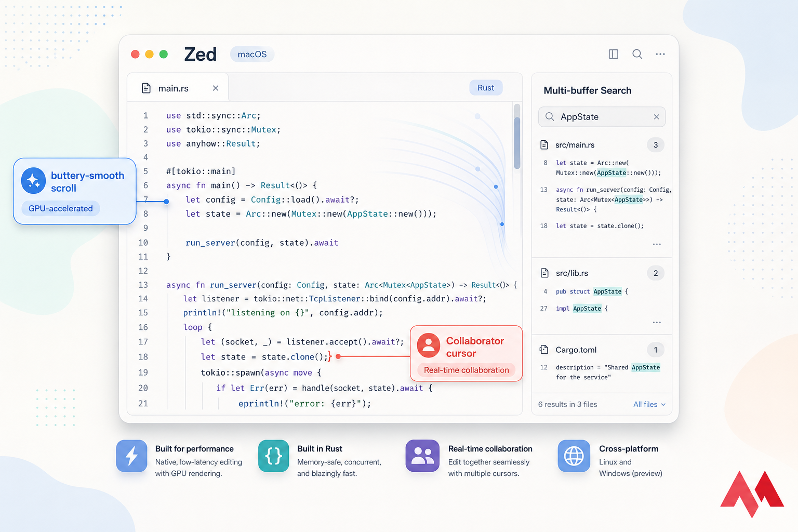The width and height of the screenshot is (798, 532).
Task: Click the Cargo.toml result count badge 1
Action: (656, 350)
